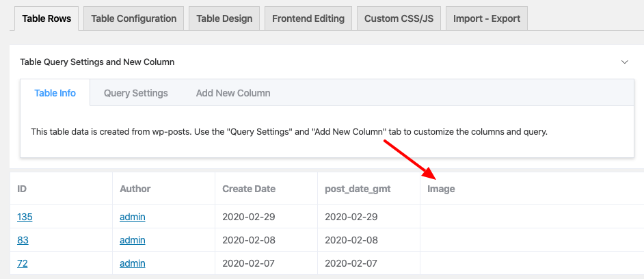Click the post ID 135 link
This screenshot has width=644, height=279.
(x=25, y=217)
